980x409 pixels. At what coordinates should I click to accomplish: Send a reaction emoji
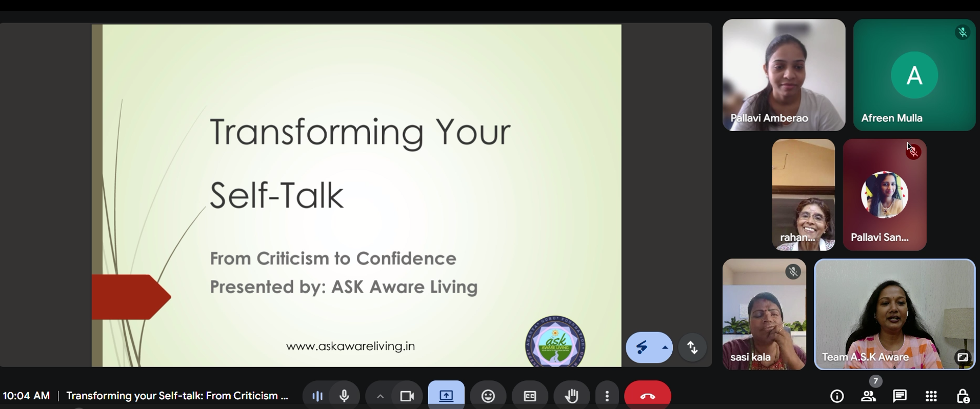coord(488,396)
